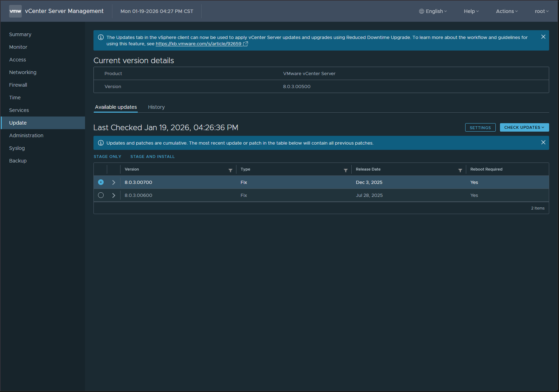Filter the Type column
The height and width of the screenshot is (392, 559).
346,171
